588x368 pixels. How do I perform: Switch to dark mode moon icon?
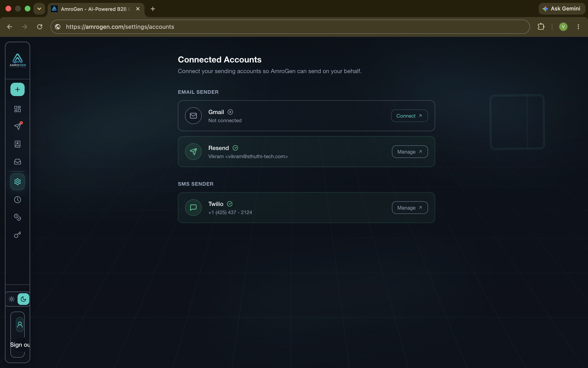tap(23, 299)
